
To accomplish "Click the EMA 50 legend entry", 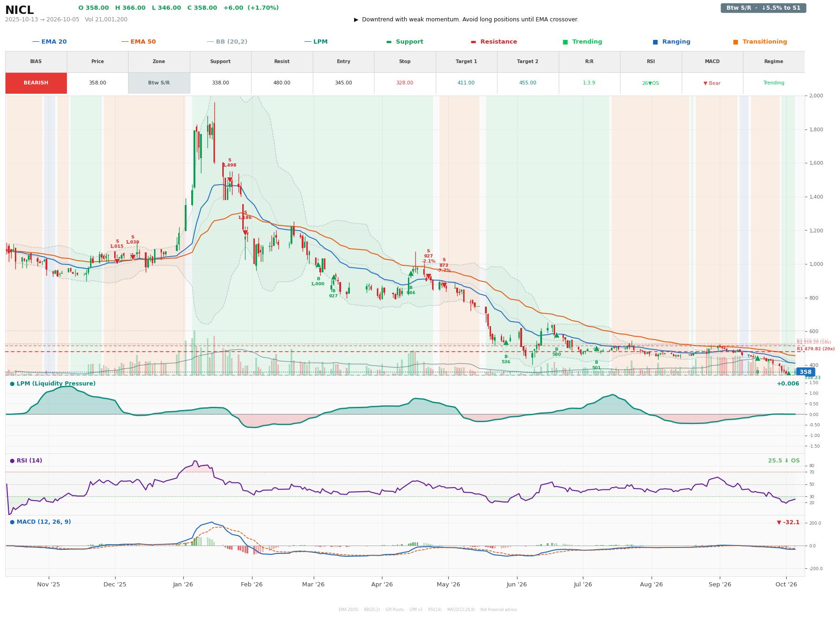I will click(138, 42).
